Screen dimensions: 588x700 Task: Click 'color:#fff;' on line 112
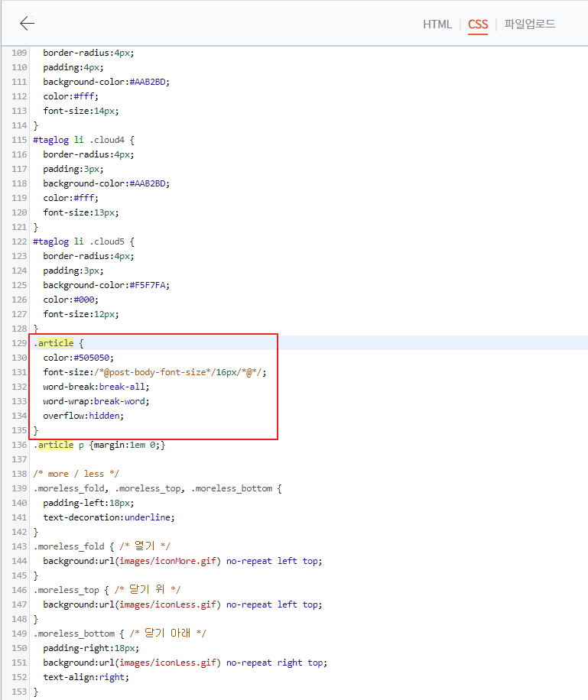(71, 96)
